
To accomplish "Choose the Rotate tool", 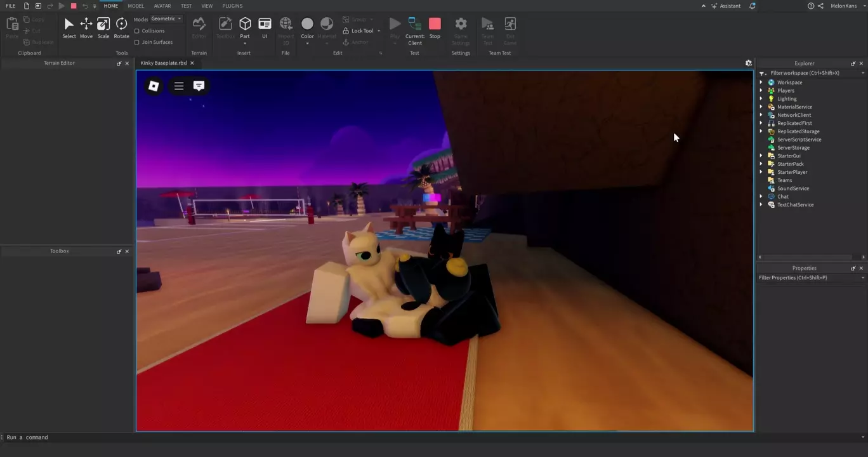I will [121, 27].
